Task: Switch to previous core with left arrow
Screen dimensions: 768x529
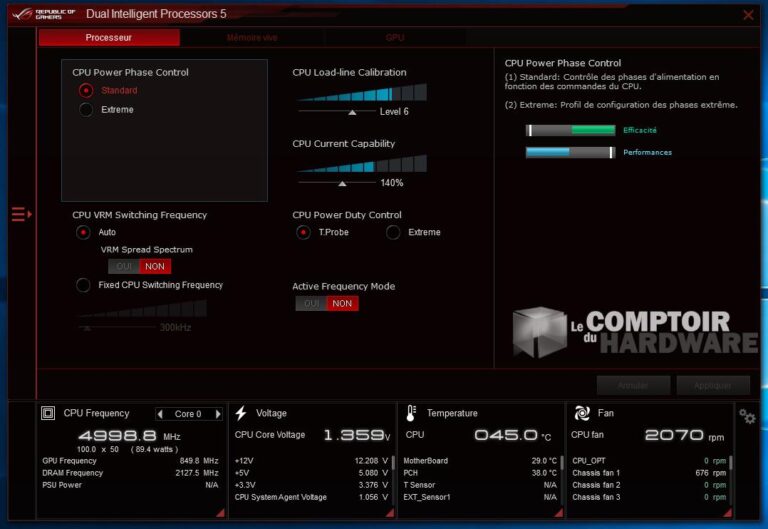Action: pyautogui.click(x=160, y=414)
